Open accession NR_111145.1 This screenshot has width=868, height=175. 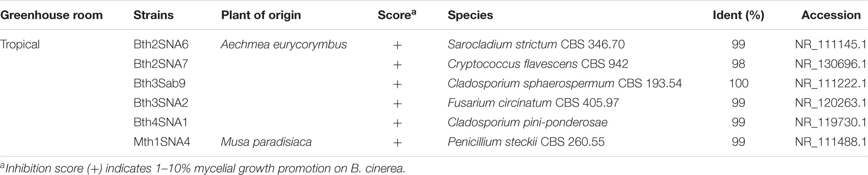(831, 44)
